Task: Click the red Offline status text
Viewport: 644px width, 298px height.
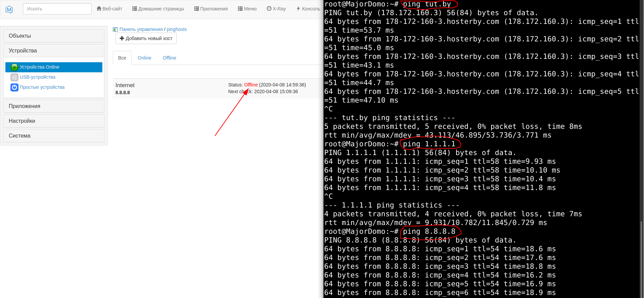Action: point(251,85)
